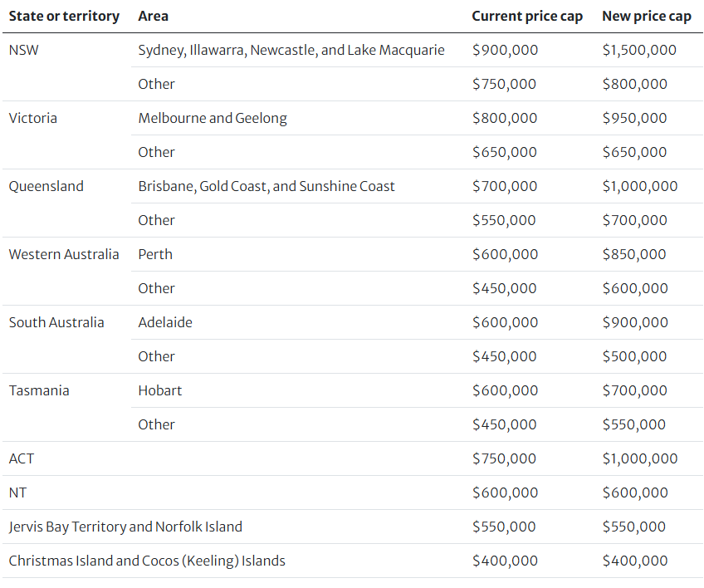Click the Victoria state cell
704x588 pixels.
(x=32, y=118)
